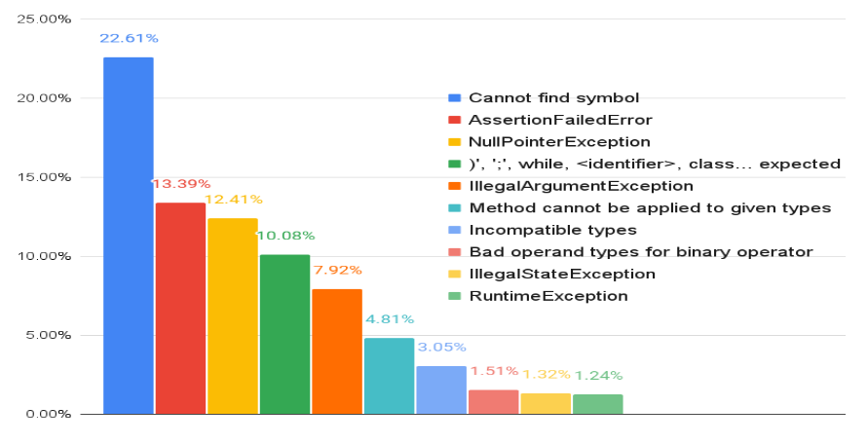Viewport: 868px width, 444px height.
Task: Click 'Bad operand types for binary operator' legend text
Action: point(640,252)
